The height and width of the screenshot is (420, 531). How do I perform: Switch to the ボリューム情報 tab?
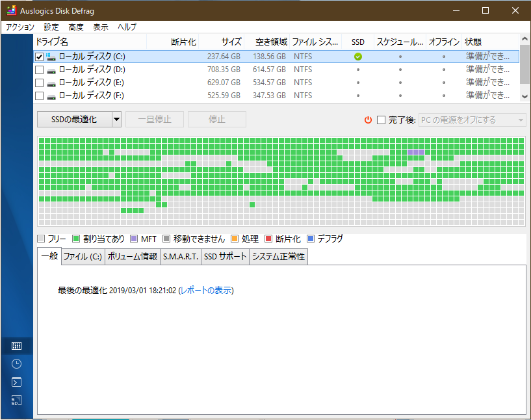(x=133, y=256)
